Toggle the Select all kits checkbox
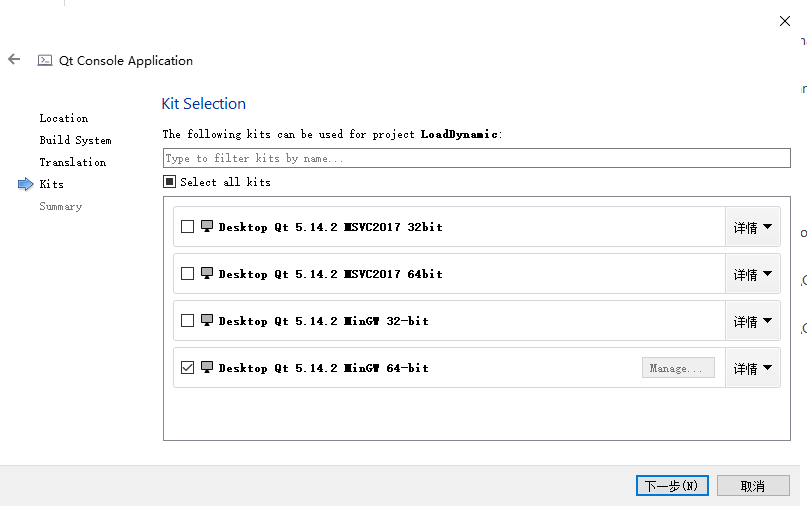Screen dimensions: 807x507 pyautogui.click(x=170, y=182)
